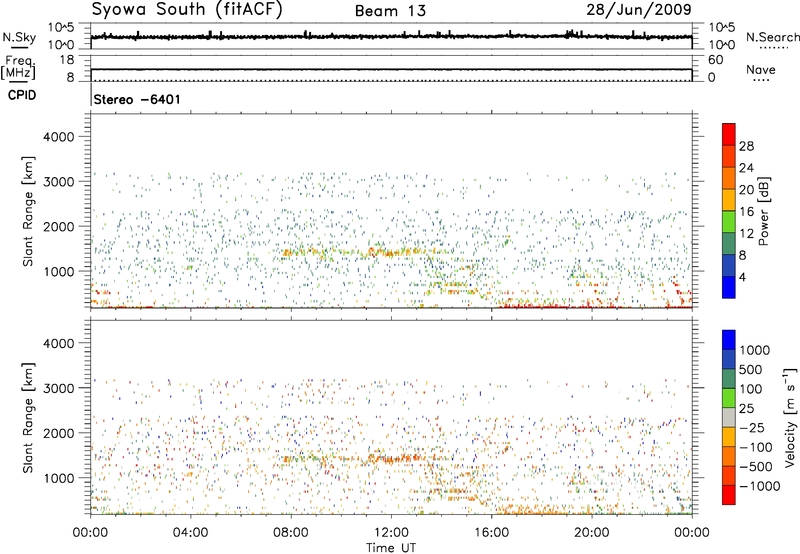
Task: Click the '24' label on the power colorbar
Action: pyautogui.click(x=746, y=168)
